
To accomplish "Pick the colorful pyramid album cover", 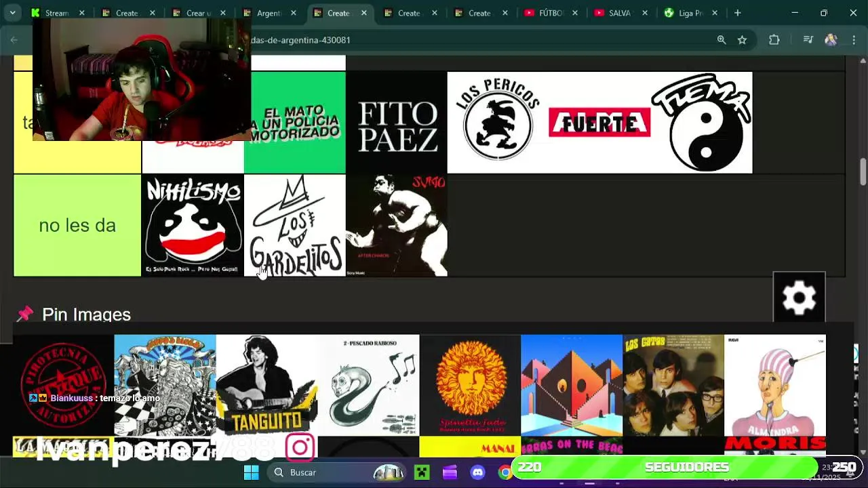I will [x=572, y=385].
